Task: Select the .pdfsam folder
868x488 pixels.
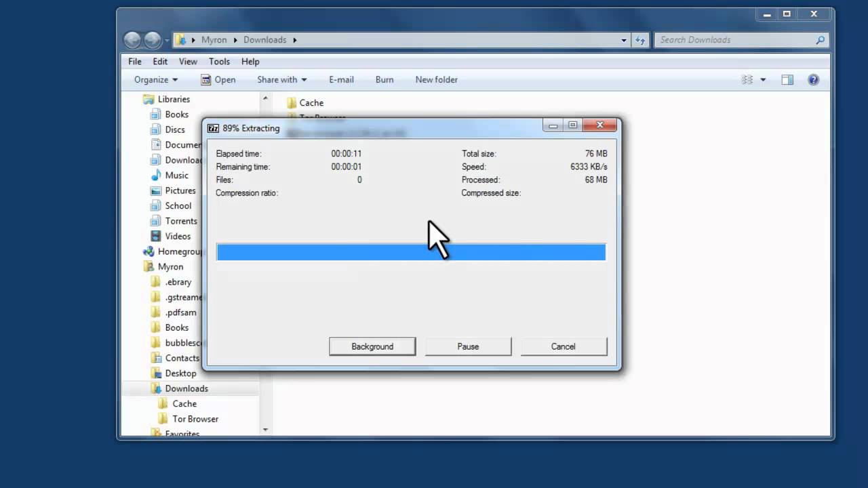Action: pyautogui.click(x=180, y=312)
